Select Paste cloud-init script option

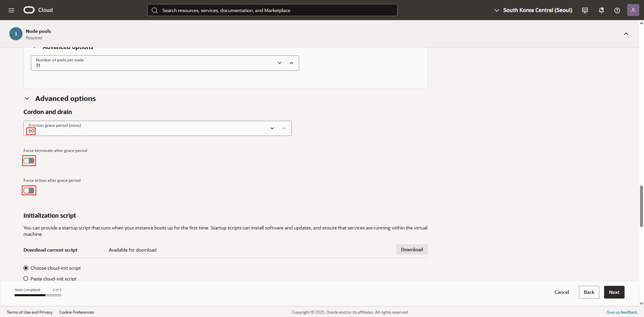coord(26,278)
